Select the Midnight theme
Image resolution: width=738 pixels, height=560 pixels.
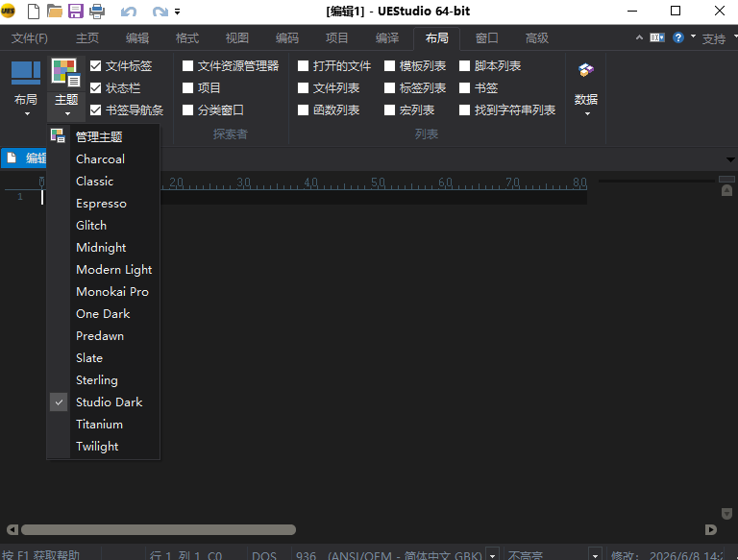tap(104, 248)
